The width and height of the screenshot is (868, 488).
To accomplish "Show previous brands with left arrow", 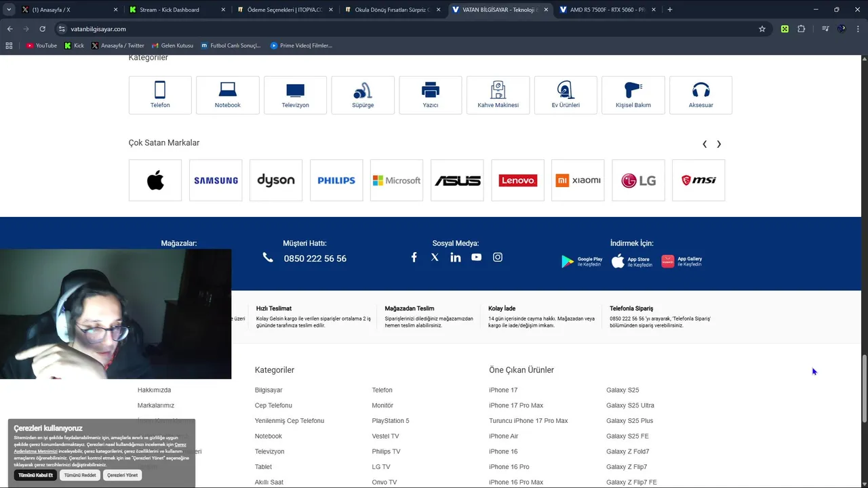I will [x=705, y=144].
